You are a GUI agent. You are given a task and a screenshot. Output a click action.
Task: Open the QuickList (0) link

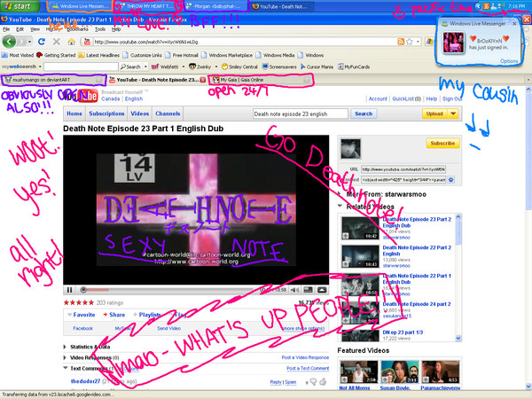click(x=406, y=98)
